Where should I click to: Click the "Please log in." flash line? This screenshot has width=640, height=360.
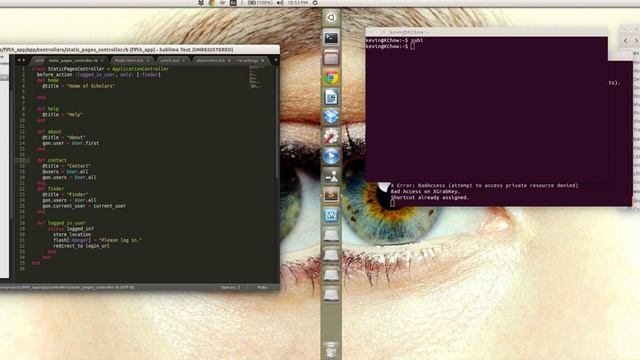coord(98,240)
